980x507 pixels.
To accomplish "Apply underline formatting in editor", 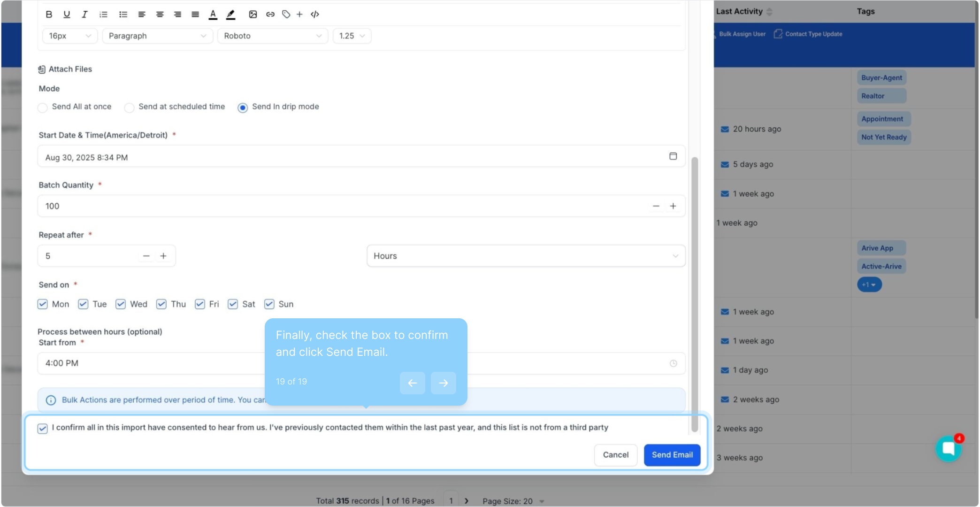I will click(67, 14).
